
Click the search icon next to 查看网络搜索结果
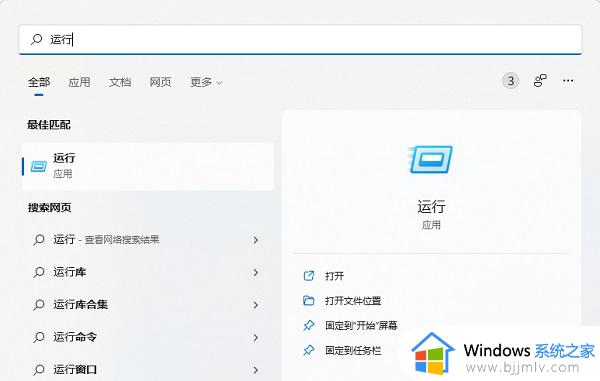pyautogui.click(x=39, y=240)
